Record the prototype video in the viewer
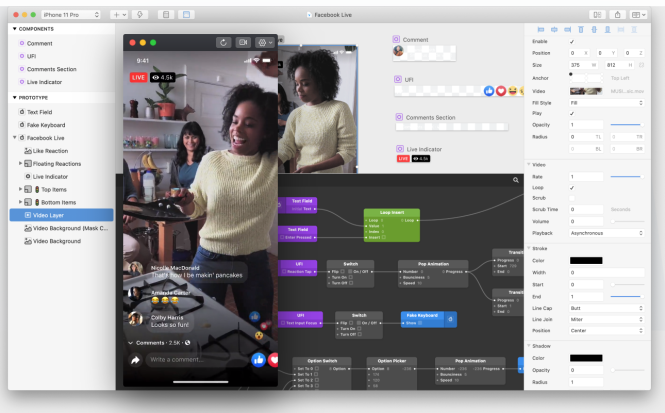The height and width of the screenshot is (413, 665). pyautogui.click(x=243, y=42)
